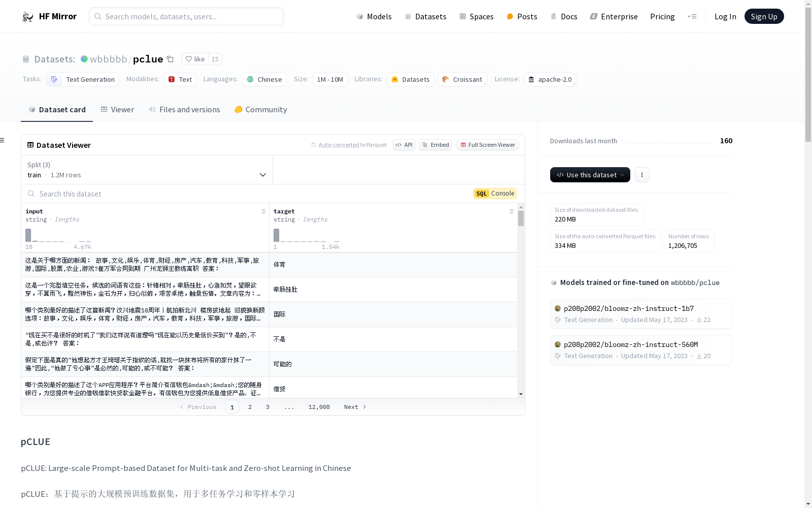Click the table's scroll down arrow
The width and height of the screenshot is (812, 508).
(521, 394)
